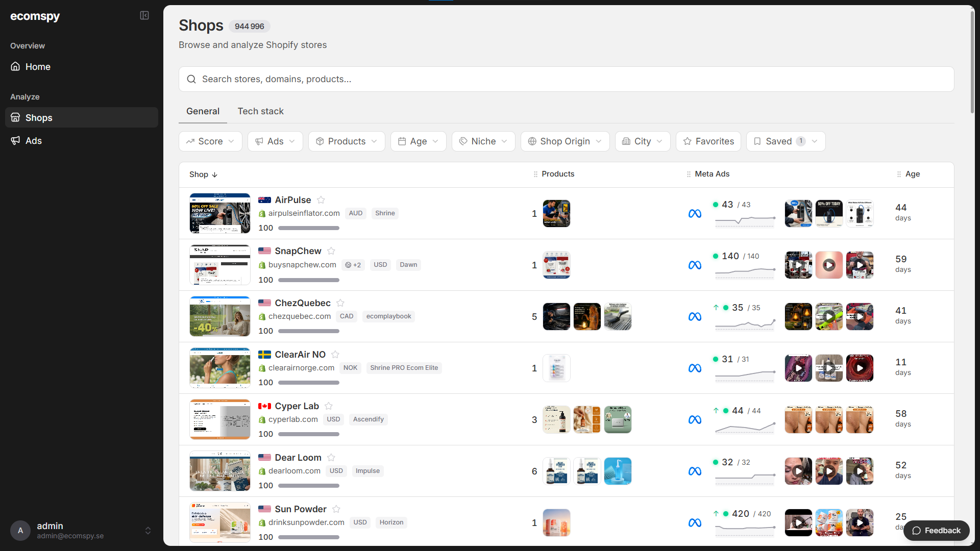Image resolution: width=980 pixels, height=551 pixels.
Task: Expand the Products filter dropdown
Action: click(x=347, y=141)
